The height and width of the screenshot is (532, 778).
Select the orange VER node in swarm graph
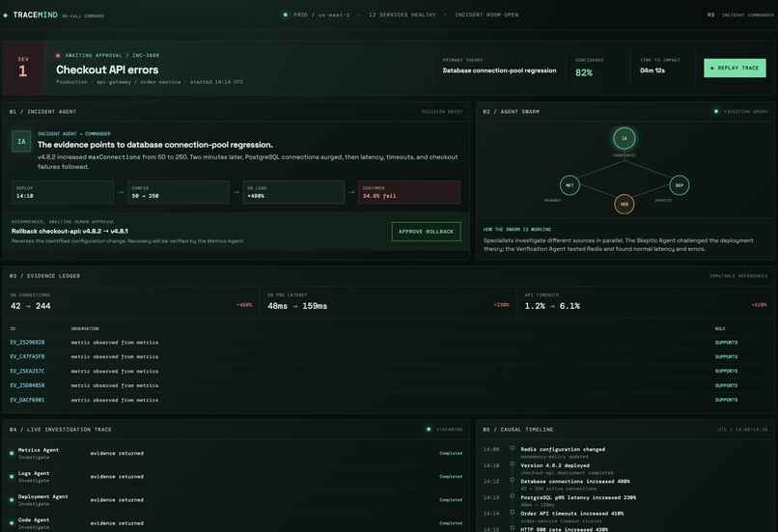[x=624, y=204]
